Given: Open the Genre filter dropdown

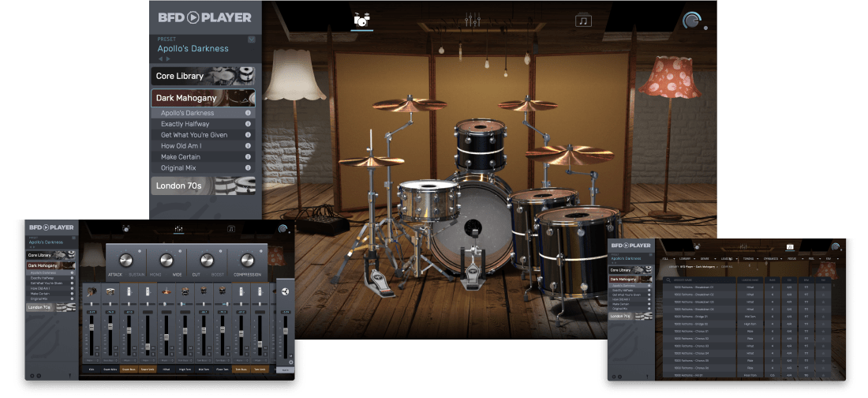Looking at the screenshot, I should tap(708, 259).
